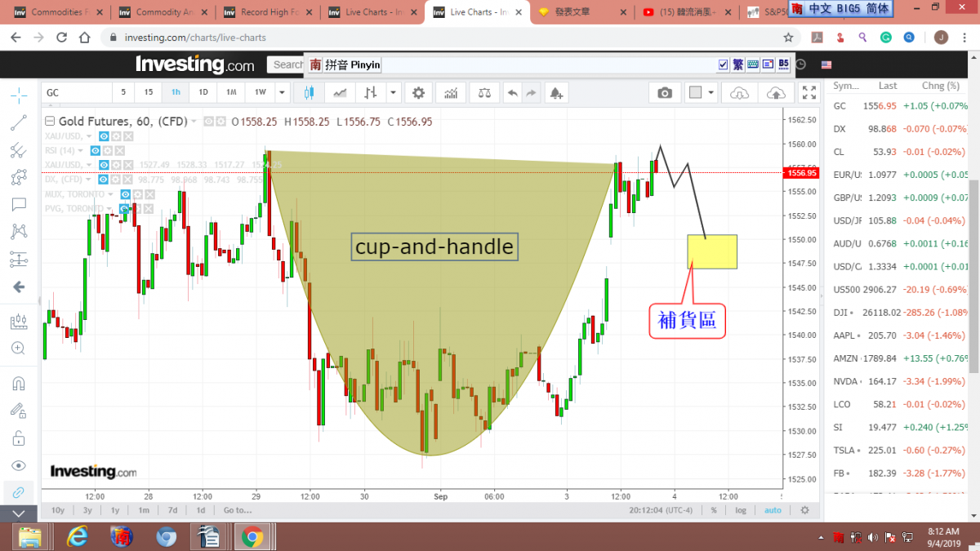Open the more chart styles dropdown

tap(394, 93)
